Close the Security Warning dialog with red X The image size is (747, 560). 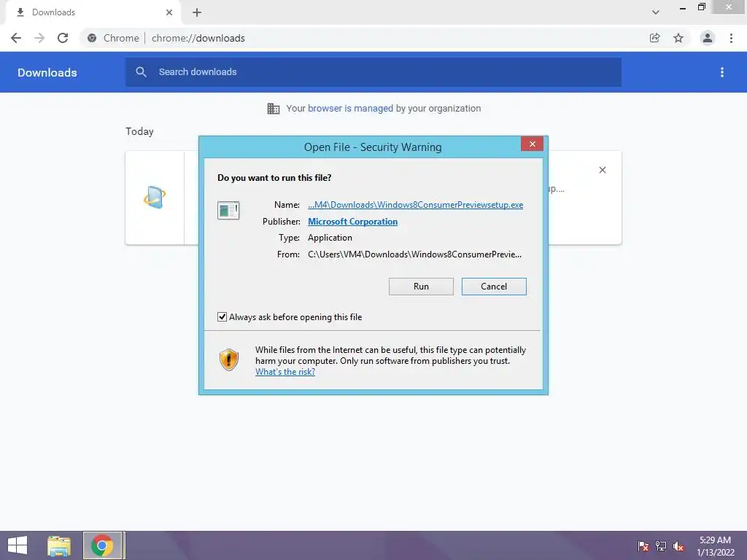tap(532, 144)
